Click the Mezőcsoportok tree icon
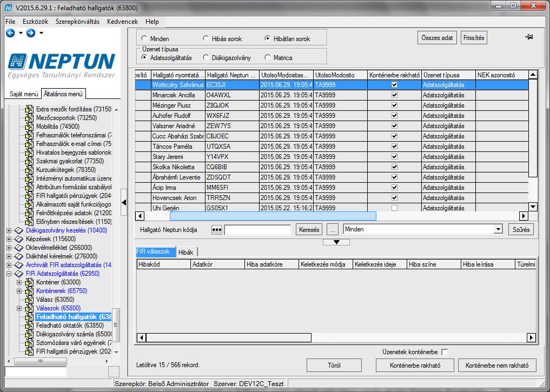The width and height of the screenshot is (550, 392). [29, 118]
